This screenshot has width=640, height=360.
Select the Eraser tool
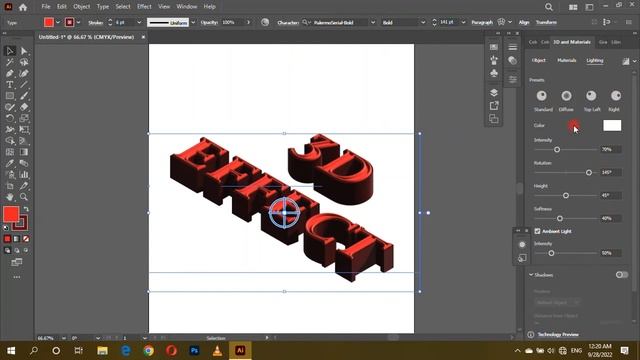(x=24, y=107)
